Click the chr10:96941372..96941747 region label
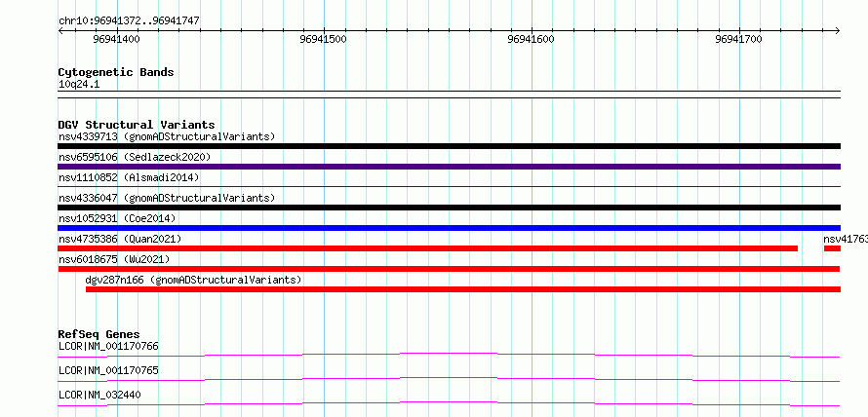Image resolution: width=868 pixels, height=417 pixels. 129,21
